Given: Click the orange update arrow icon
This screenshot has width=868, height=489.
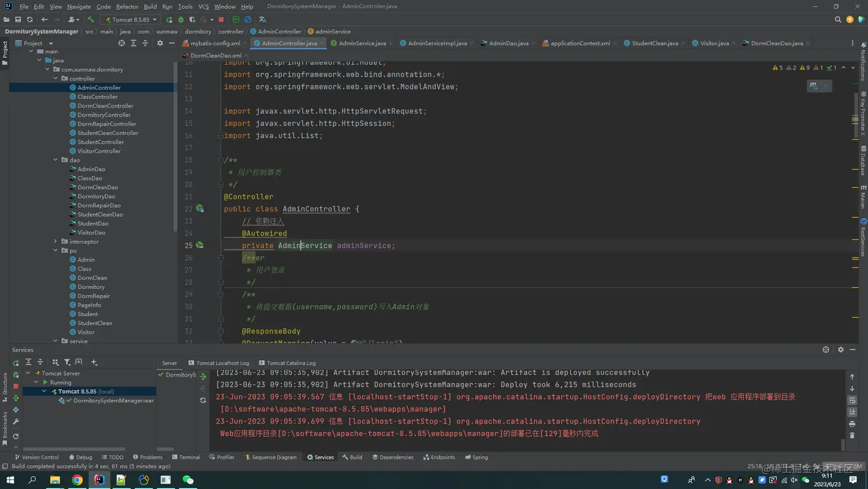Looking at the screenshot, I should point(850,20).
